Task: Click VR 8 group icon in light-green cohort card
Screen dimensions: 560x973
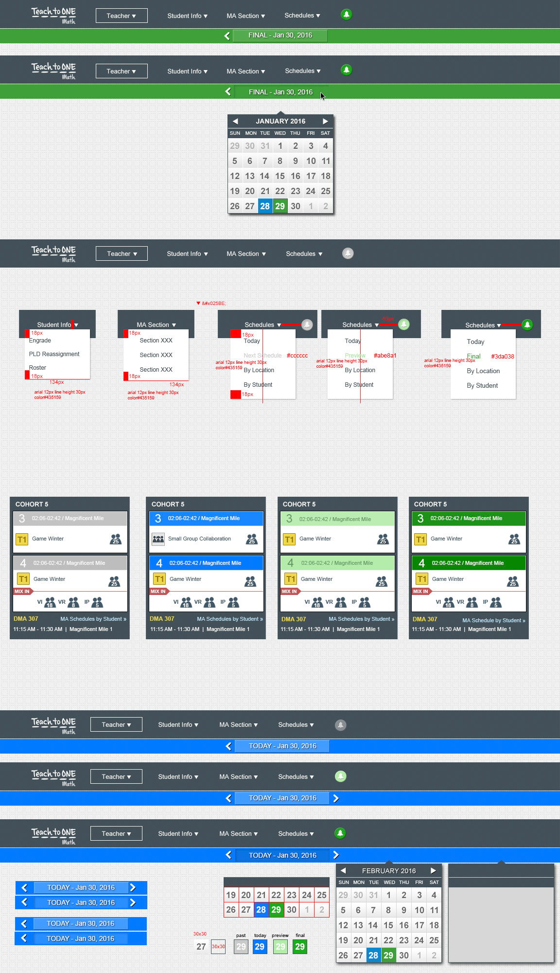Action: [x=341, y=602]
